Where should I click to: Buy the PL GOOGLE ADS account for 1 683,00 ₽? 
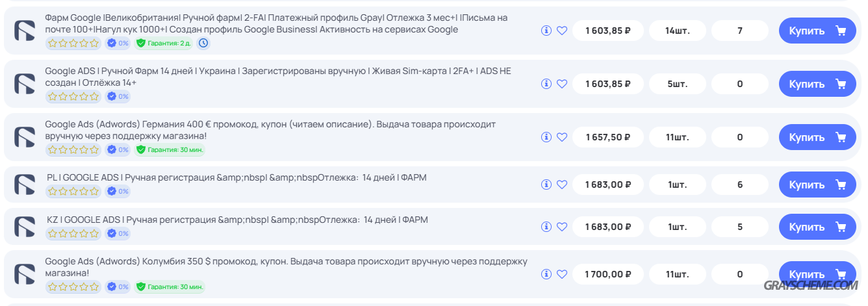pyautogui.click(x=817, y=185)
